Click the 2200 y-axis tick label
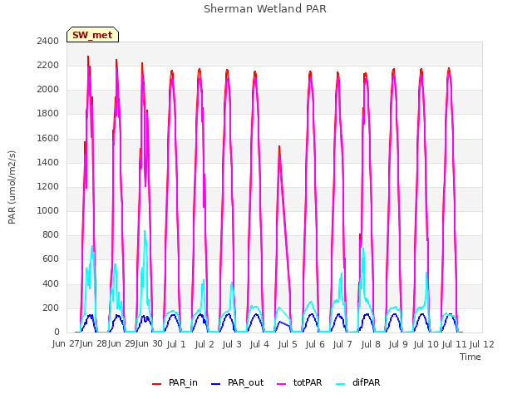 tap(48, 65)
